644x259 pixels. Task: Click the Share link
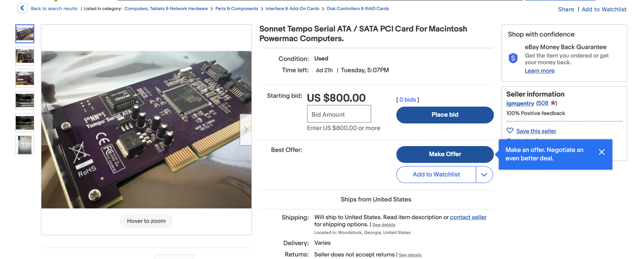click(566, 9)
